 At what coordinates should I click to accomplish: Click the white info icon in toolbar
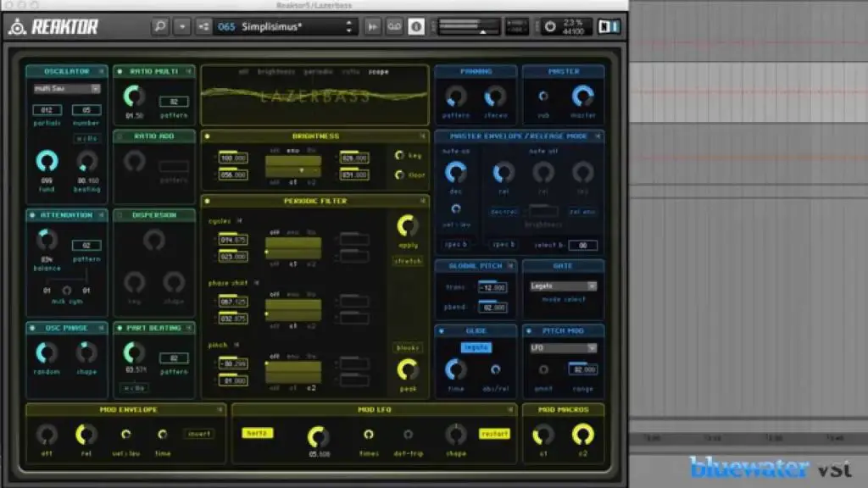416,26
